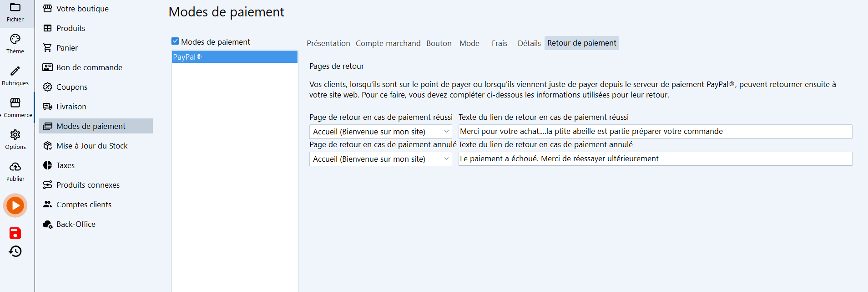
Task: Click the Panier cart icon
Action: 47,48
